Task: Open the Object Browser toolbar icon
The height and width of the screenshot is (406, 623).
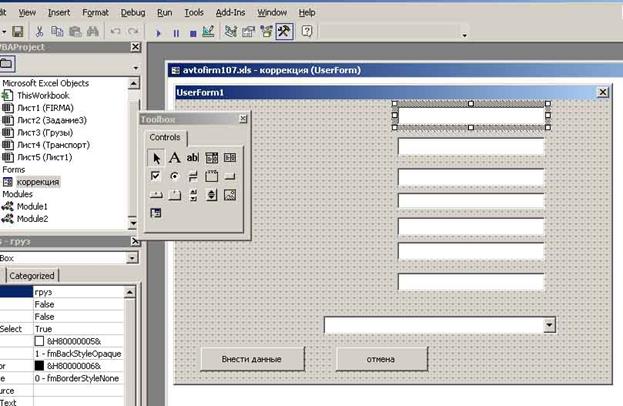Action: pyautogui.click(x=266, y=31)
